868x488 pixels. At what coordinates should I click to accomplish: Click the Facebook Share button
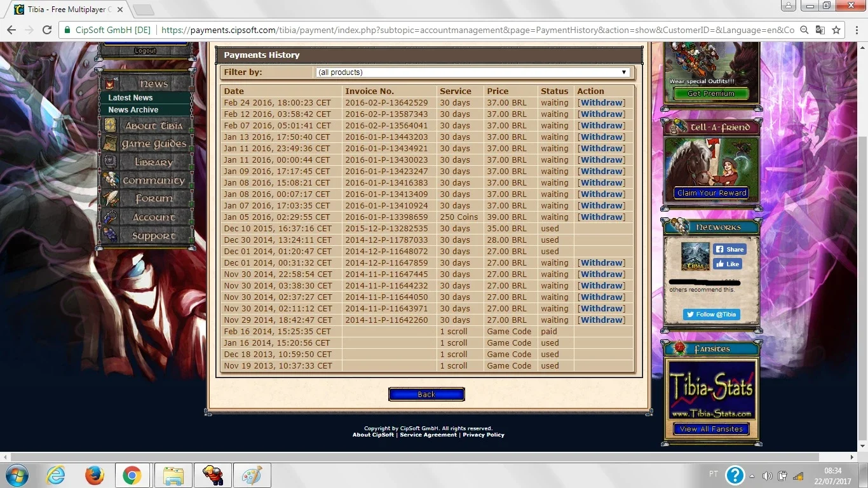pos(728,249)
